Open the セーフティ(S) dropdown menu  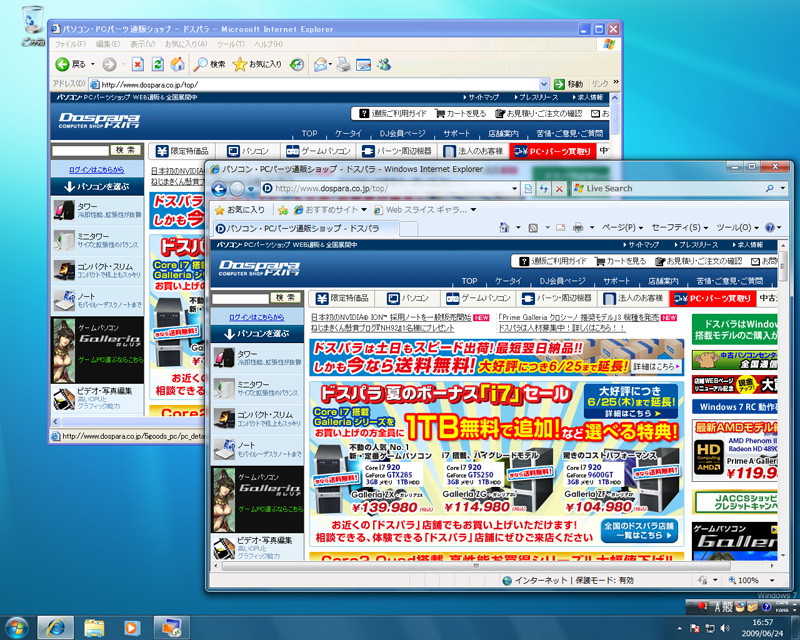point(680,229)
